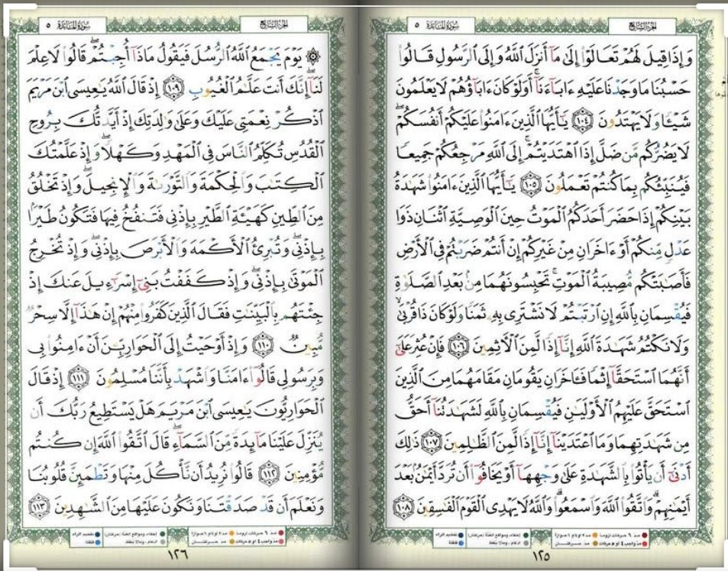Pick the light blue legend dot on page 125
The width and height of the screenshot is (728, 571).
point(461,544)
